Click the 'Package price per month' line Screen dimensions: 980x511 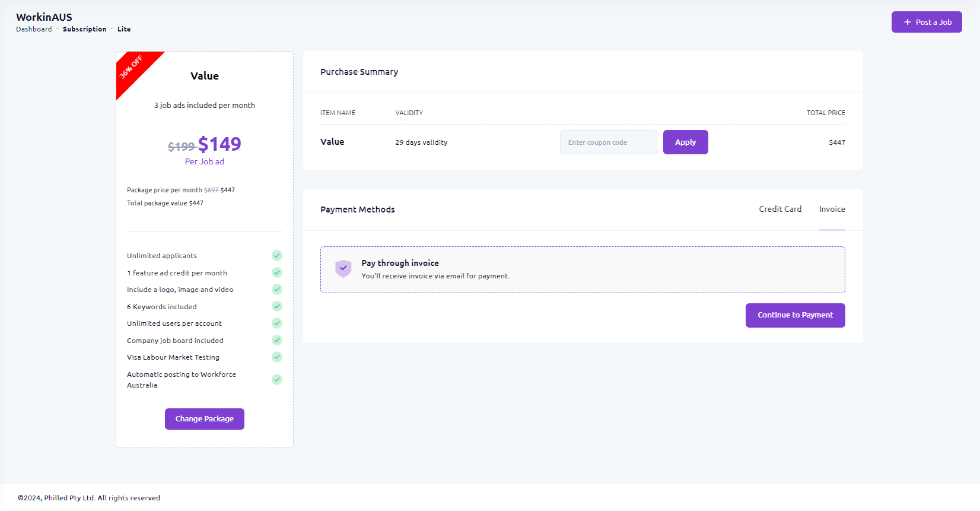click(181, 190)
